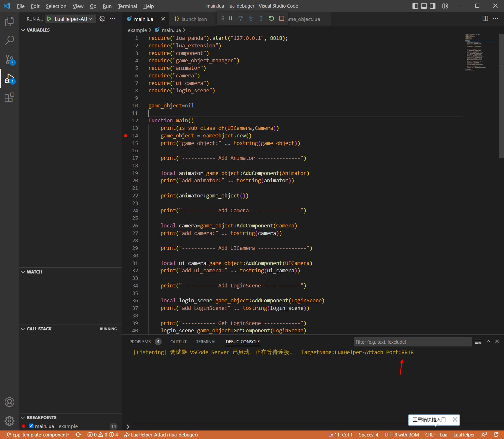Open the Explorer view in activity bar

click(9, 21)
